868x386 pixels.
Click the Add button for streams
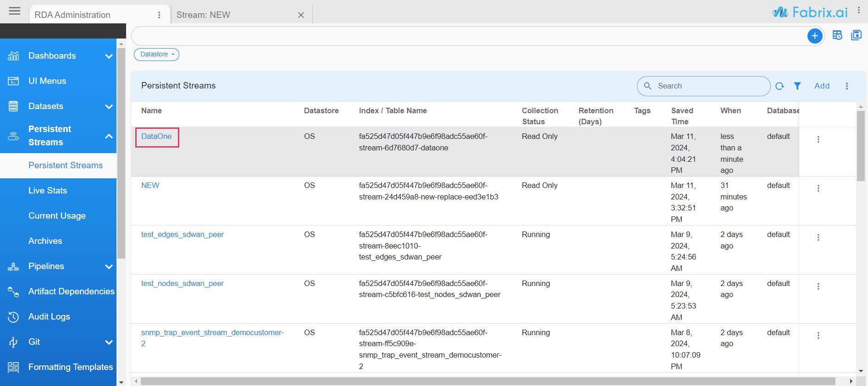click(822, 86)
